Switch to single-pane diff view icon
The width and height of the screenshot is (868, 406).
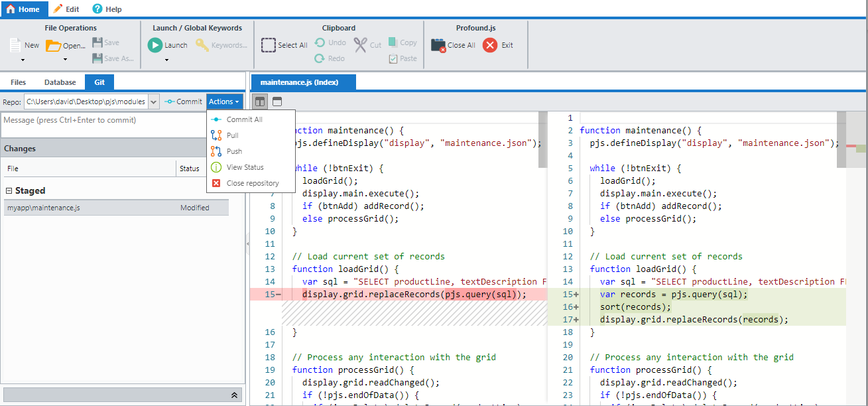[x=277, y=101]
